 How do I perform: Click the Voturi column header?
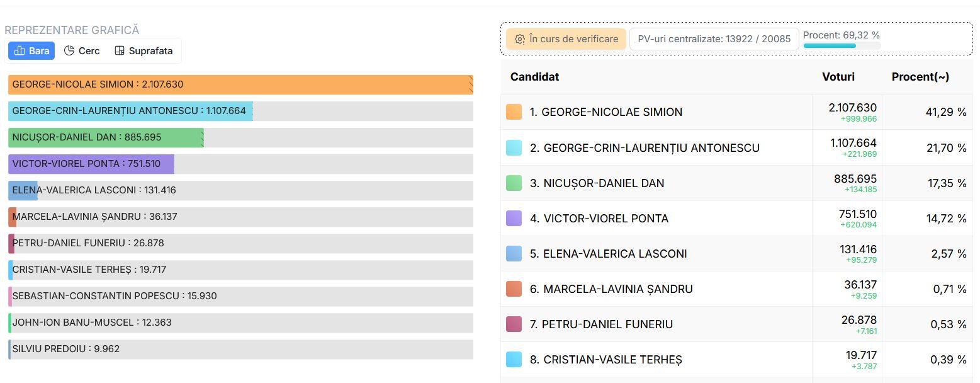[838, 77]
